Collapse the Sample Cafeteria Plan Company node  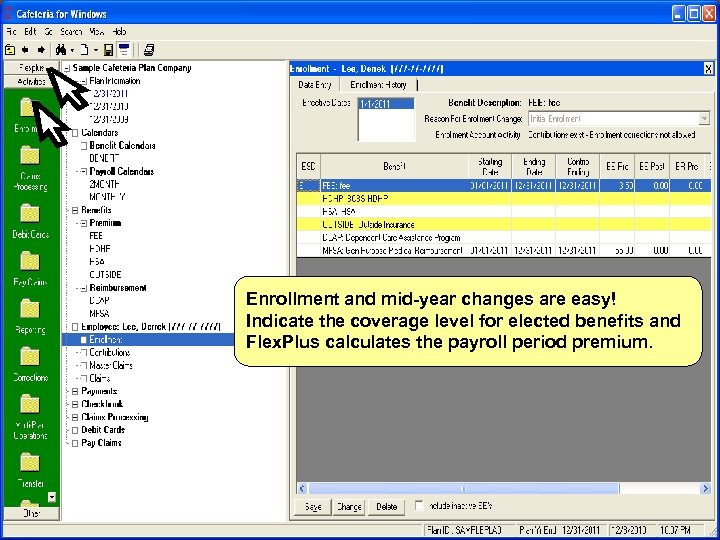pyautogui.click(x=67, y=68)
